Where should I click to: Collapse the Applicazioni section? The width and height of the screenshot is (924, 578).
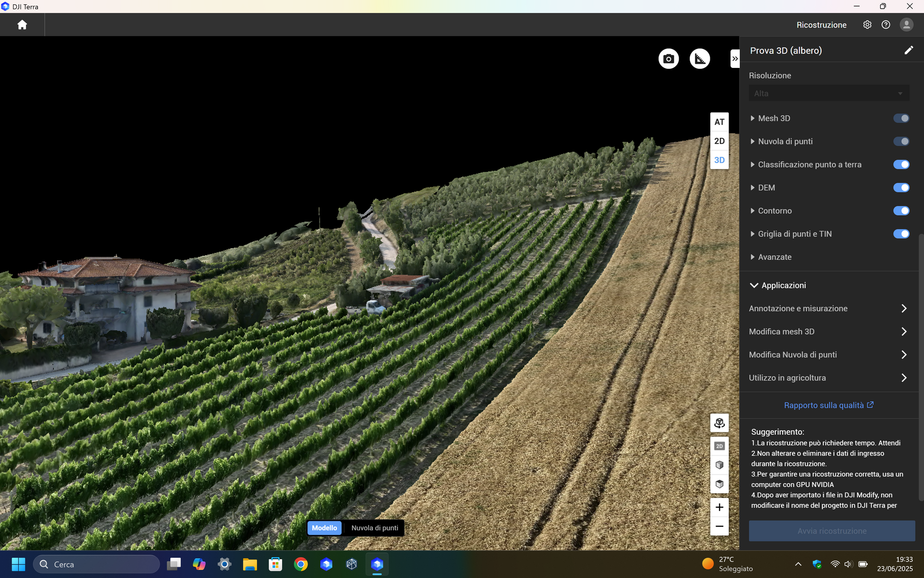(x=754, y=285)
